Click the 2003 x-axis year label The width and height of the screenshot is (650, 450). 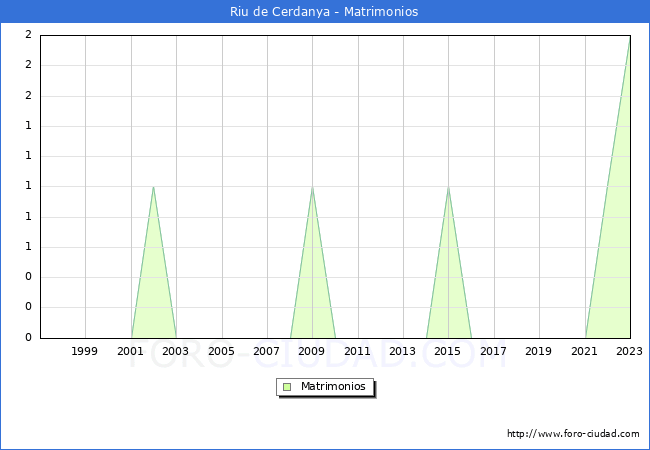pos(176,351)
